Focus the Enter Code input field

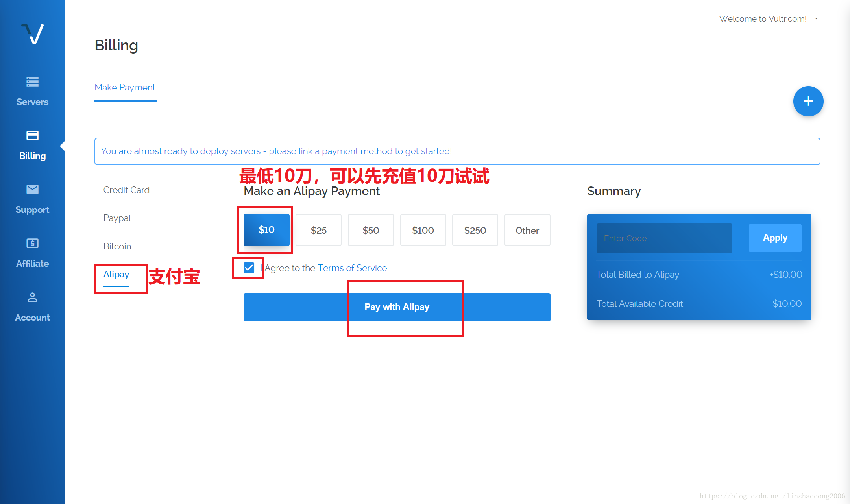[664, 238]
